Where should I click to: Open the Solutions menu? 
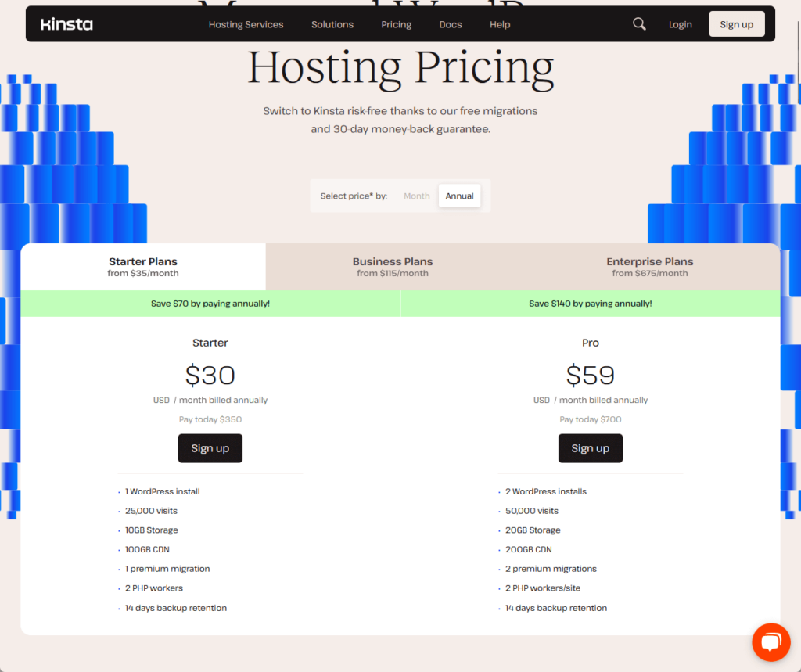[332, 24]
